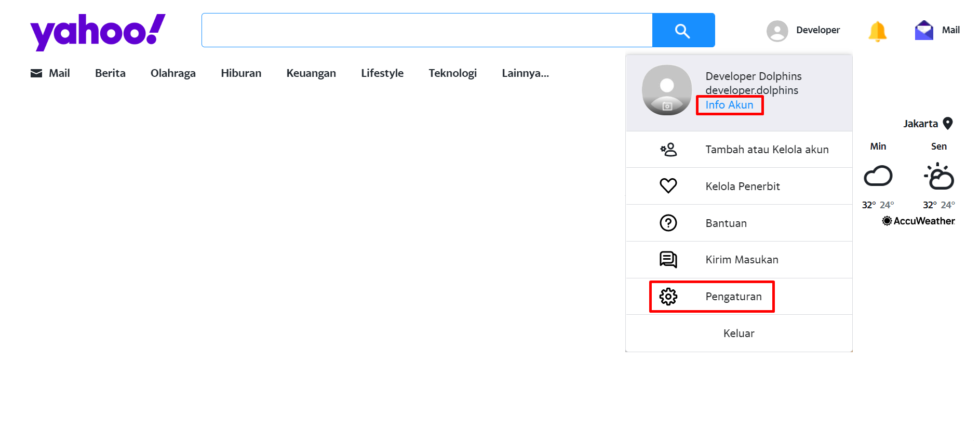Click the blue search magnifier button

[683, 31]
